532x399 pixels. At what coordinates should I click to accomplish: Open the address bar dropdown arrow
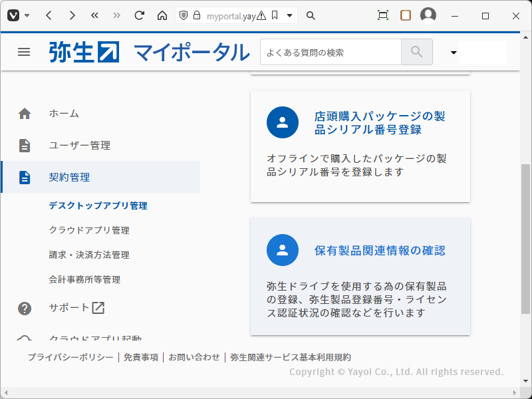pyautogui.click(x=290, y=15)
